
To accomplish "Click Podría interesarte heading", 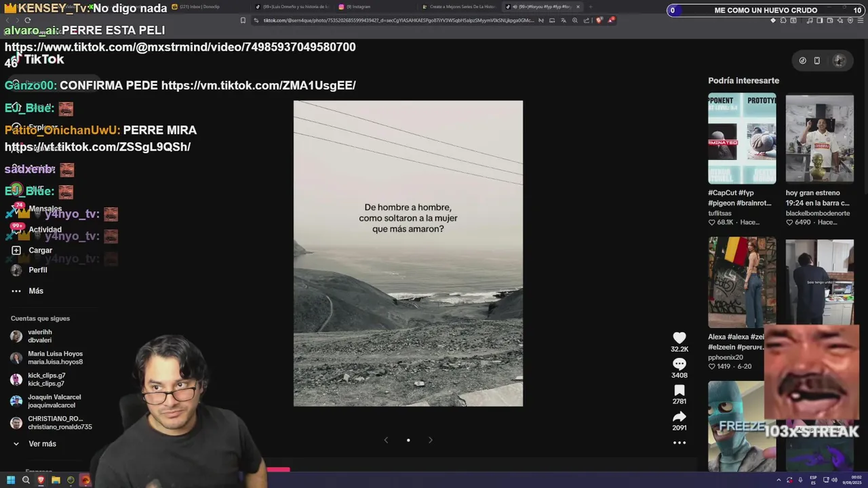I will (x=743, y=81).
